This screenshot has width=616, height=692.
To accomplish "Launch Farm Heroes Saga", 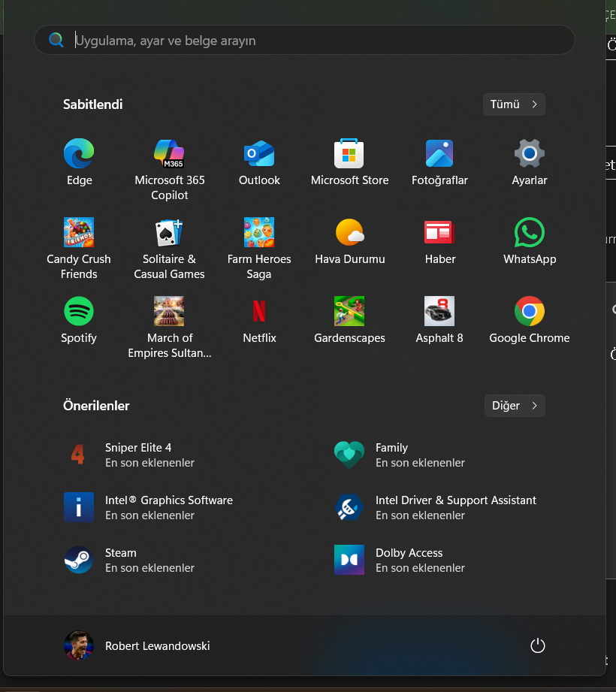I will coord(259,248).
